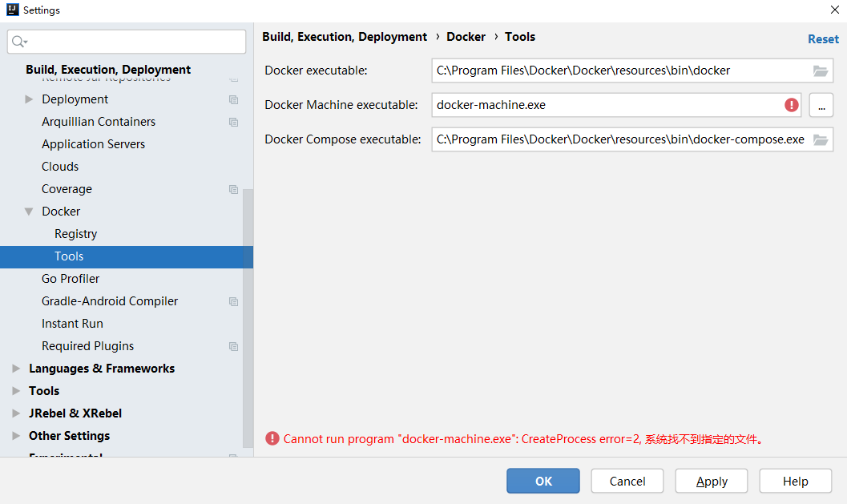Open folder picker for Docker executable

820,71
